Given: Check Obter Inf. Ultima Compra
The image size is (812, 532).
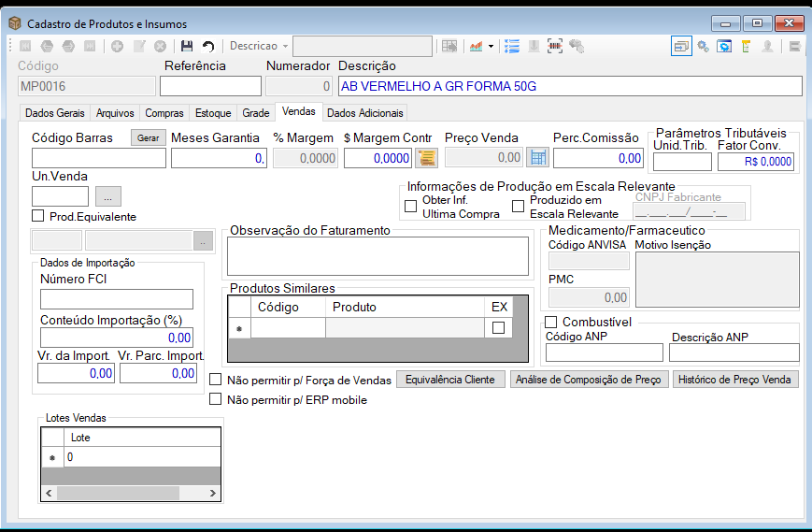Looking at the screenshot, I should coord(410,207).
